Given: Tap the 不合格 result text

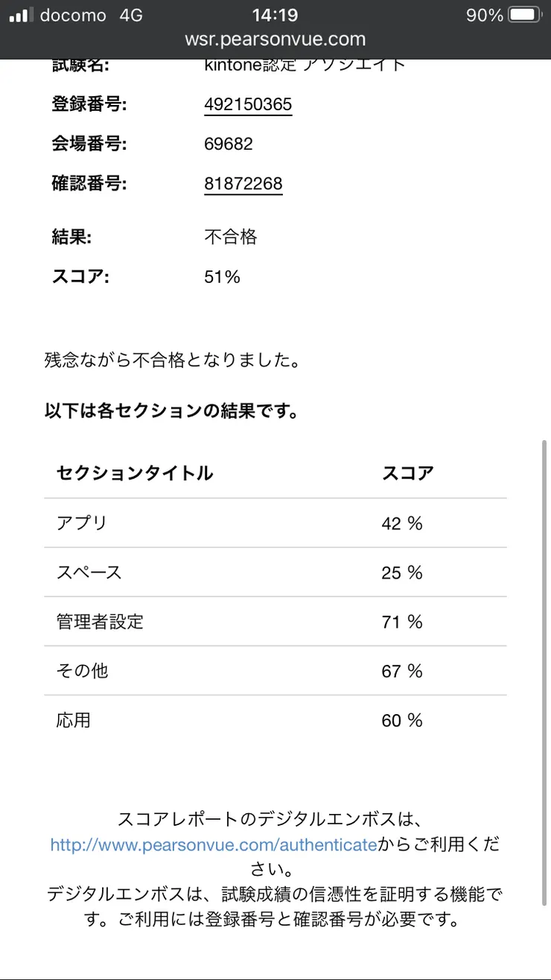Looking at the screenshot, I should (x=230, y=237).
